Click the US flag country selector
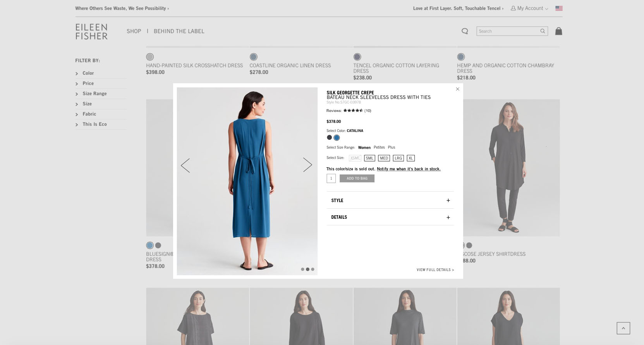This screenshot has height=345, width=644. 559,8
